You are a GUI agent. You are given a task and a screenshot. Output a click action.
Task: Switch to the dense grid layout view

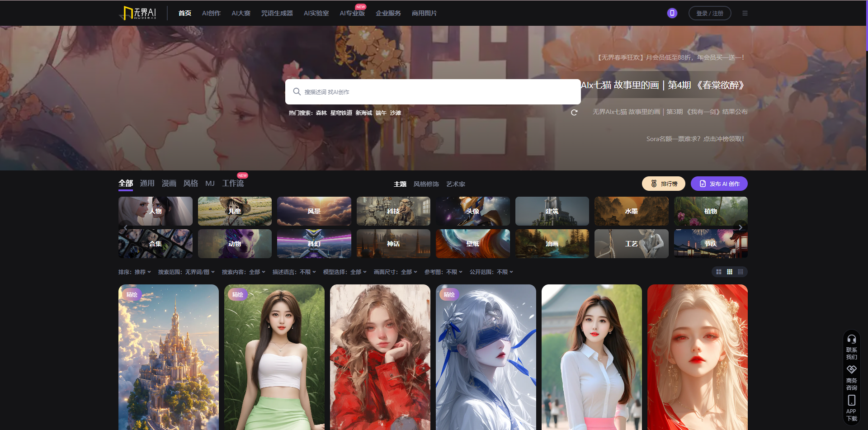(741, 272)
